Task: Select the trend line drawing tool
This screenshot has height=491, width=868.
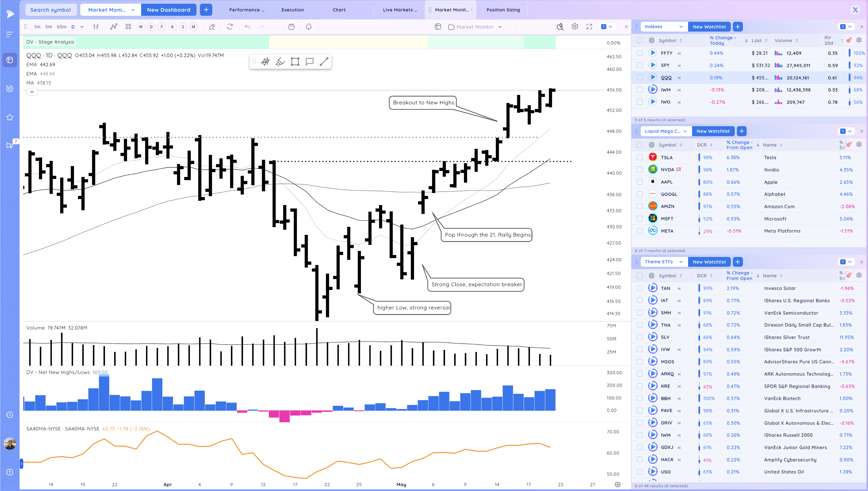Action: pyautogui.click(x=324, y=61)
